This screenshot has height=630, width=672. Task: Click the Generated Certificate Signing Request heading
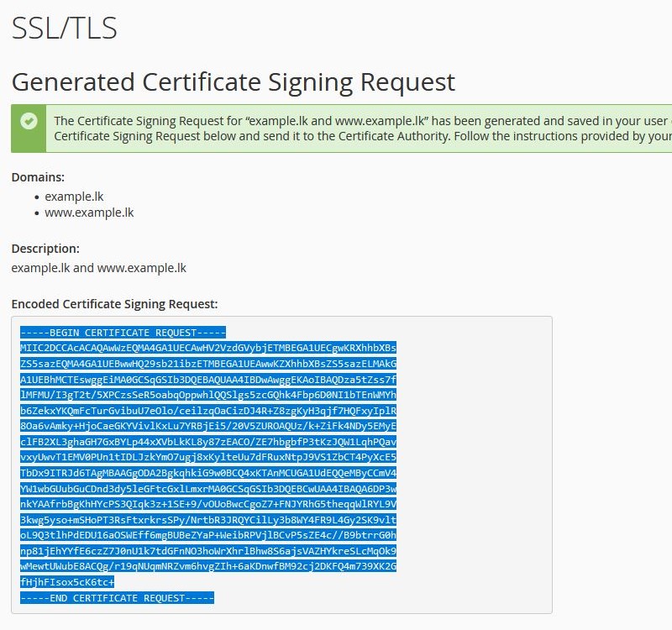tap(234, 81)
